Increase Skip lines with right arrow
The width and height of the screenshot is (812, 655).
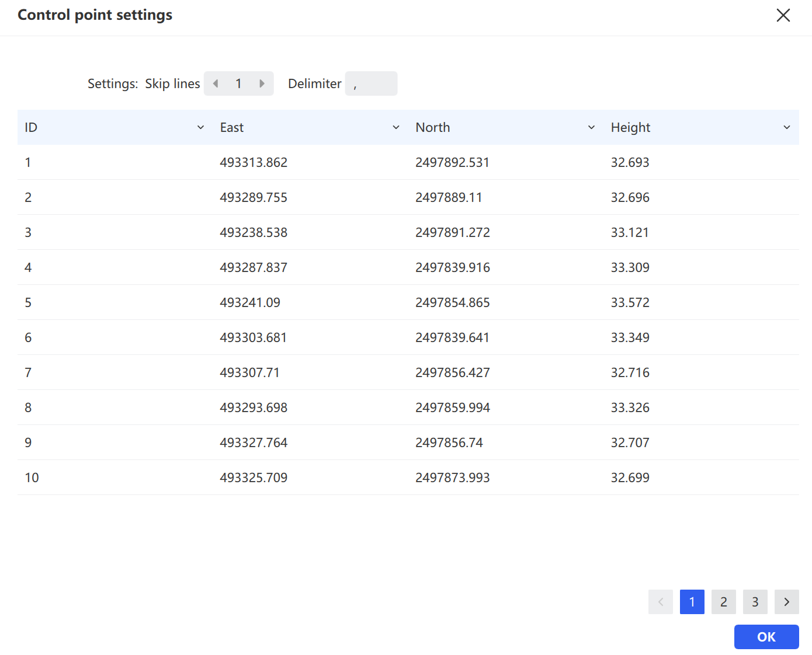click(x=262, y=83)
